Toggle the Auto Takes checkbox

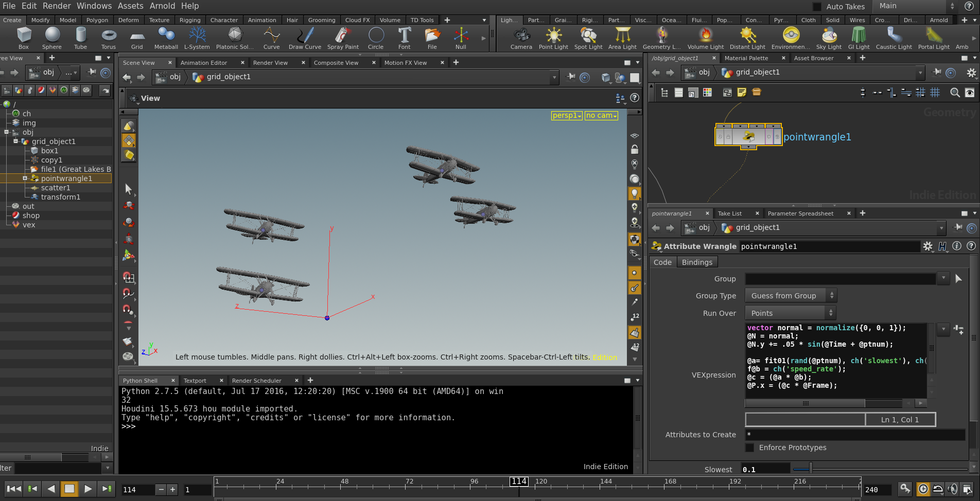817,7
